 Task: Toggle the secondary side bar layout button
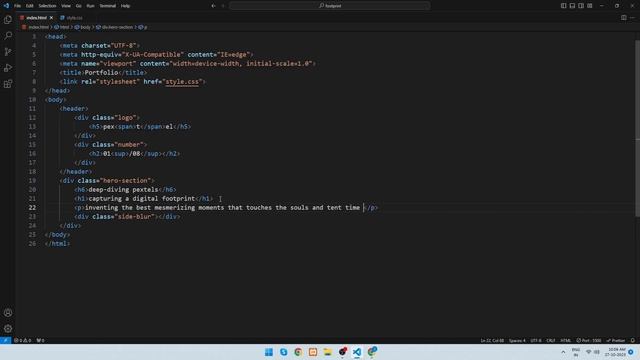click(x=581, y=6)
